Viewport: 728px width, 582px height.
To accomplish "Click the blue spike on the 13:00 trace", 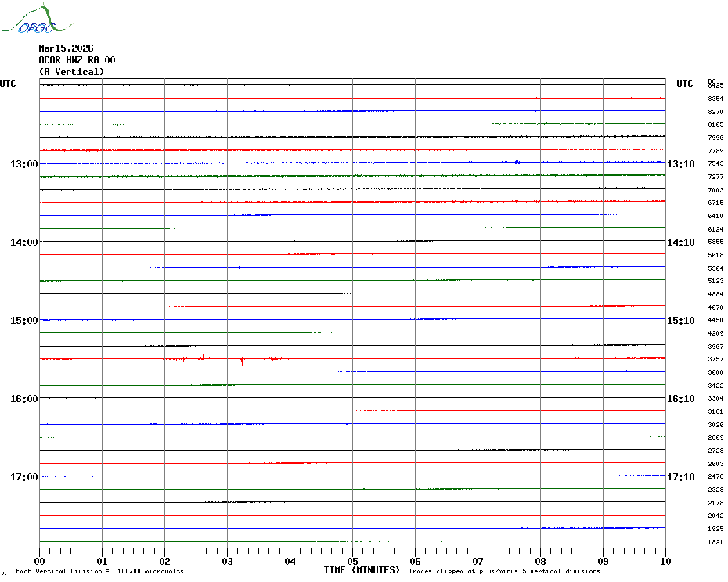I will tap(517, 162).
